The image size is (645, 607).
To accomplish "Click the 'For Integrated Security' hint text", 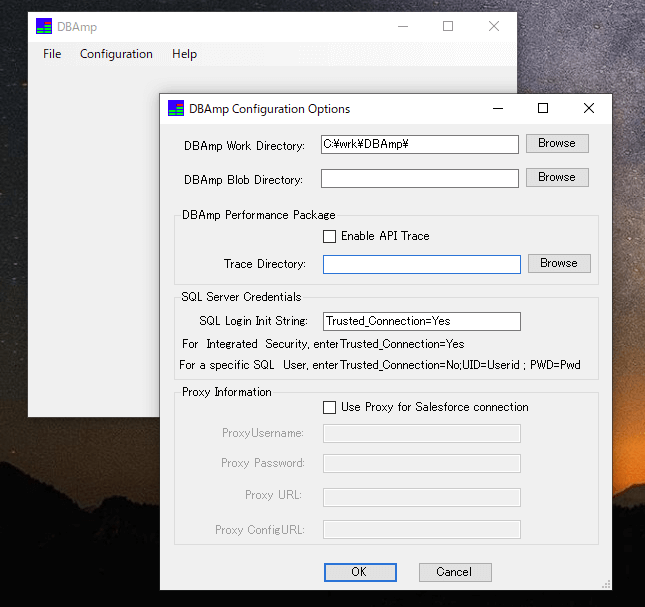I will click(323, 344).
